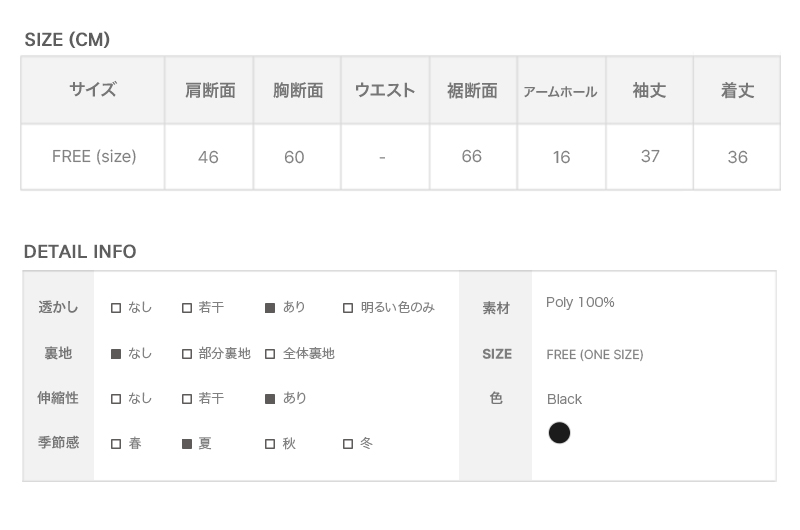This screenshot has height=530, width=800.
Task: Check the 伸縮性 若干 checkbox
Action: [x=187, y=399]
